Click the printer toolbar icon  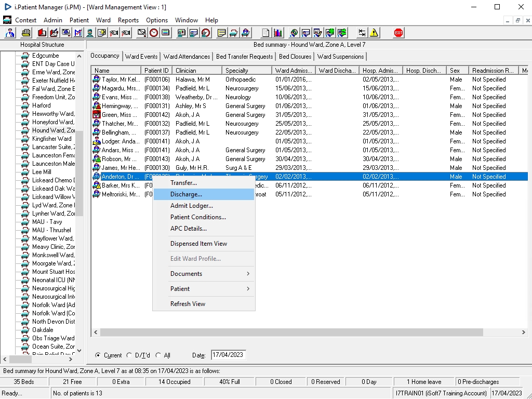[x=26, y=33]
